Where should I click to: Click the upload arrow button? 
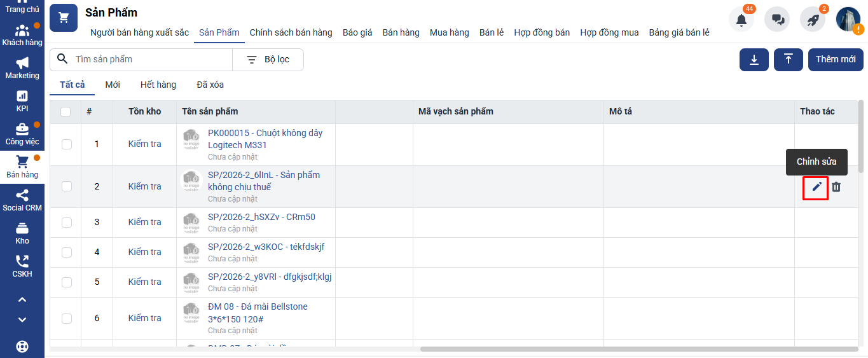(789, 59)
